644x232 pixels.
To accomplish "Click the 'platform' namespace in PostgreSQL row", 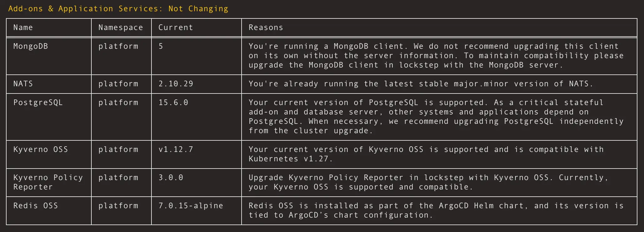I will [x=118, y=103].
